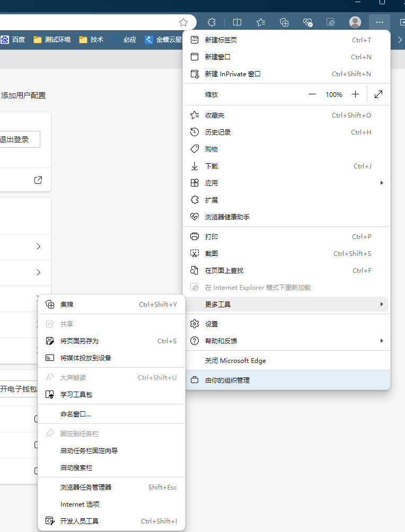Open the user profile avatar
The image size is (405, 532).
tap(355, 22)
